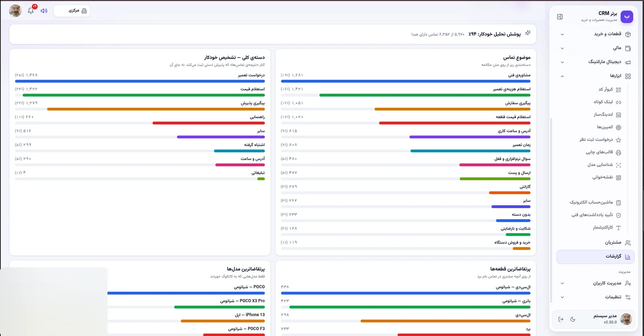Expand the دیجیتال مارکتینگ menu section
The image size is (644, 336).
(595, 62)
